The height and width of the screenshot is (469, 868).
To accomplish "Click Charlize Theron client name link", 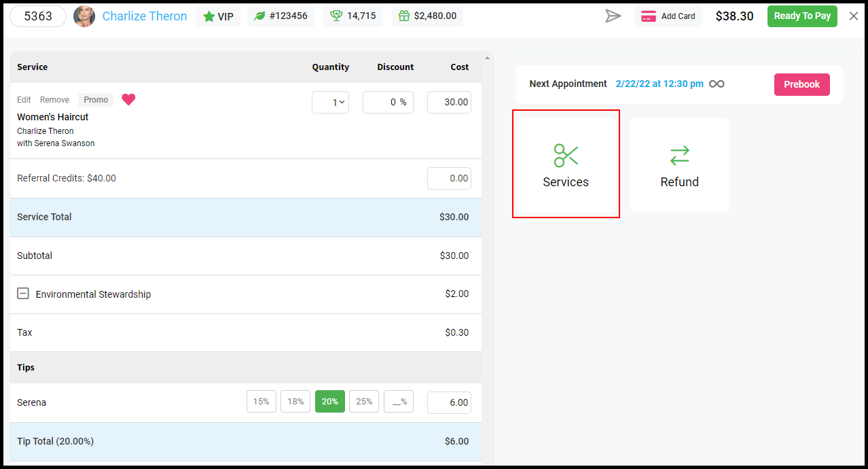I will 145,16.
